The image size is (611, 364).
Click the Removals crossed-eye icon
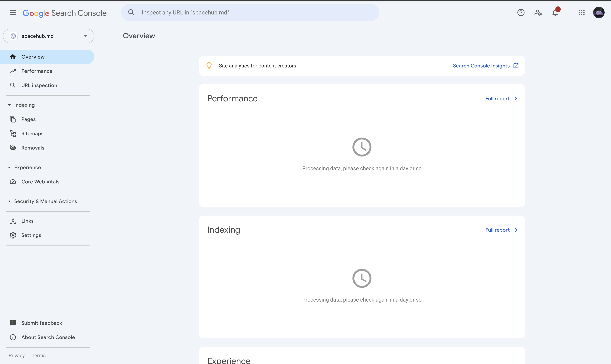tap(13, 148)
